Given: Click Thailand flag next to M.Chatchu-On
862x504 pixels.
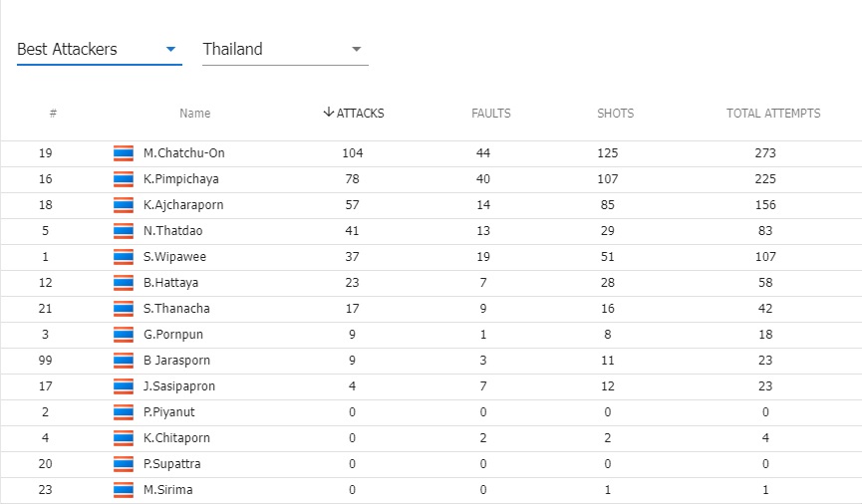Looking at the screenshot, I should 124,152.
